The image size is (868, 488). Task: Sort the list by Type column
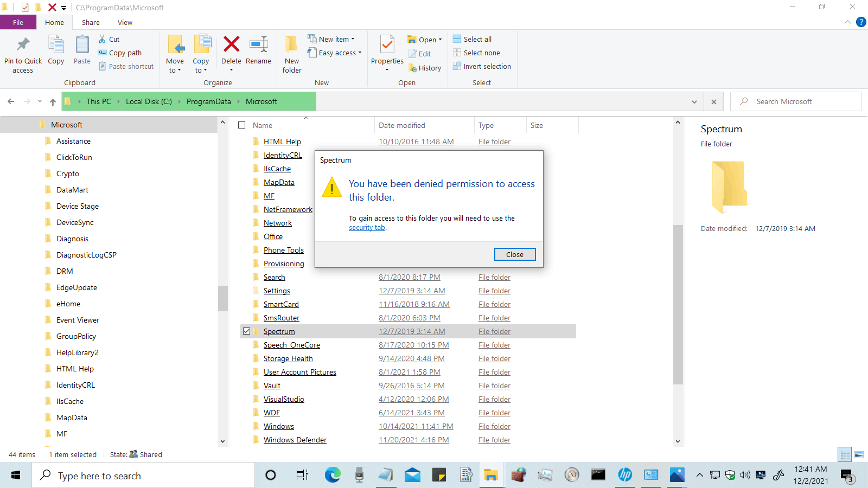(486, 125)
